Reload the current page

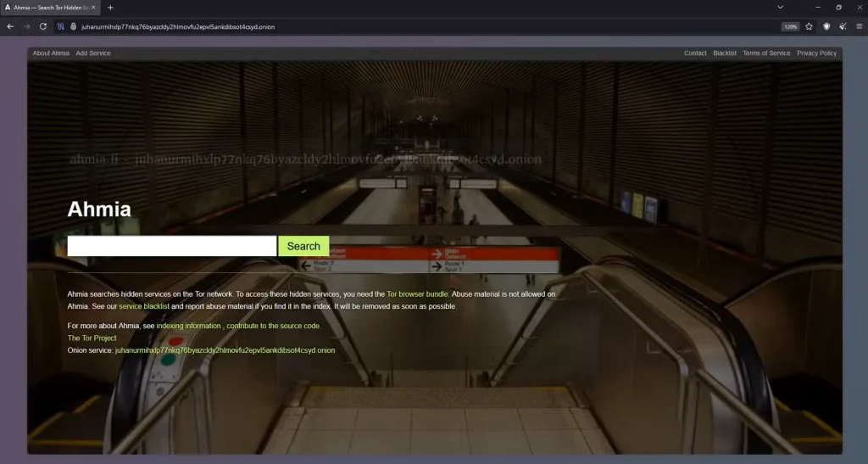(42, 26)
